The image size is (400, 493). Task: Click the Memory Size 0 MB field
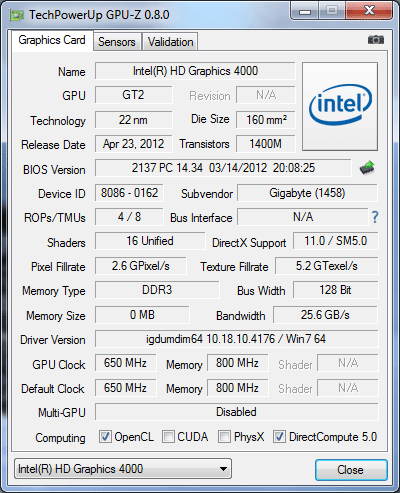(x=142, y=315)
